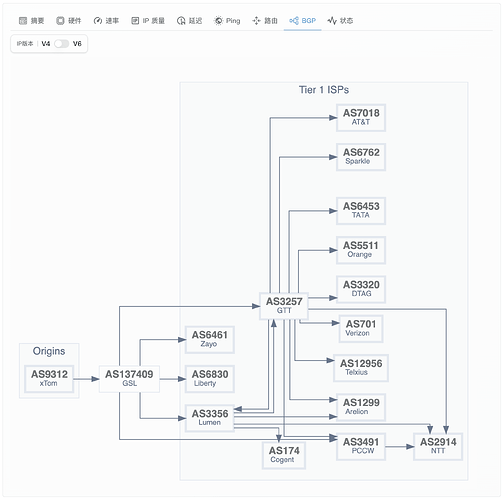
Task: Click the Origins group title
Action: (49, 351)
